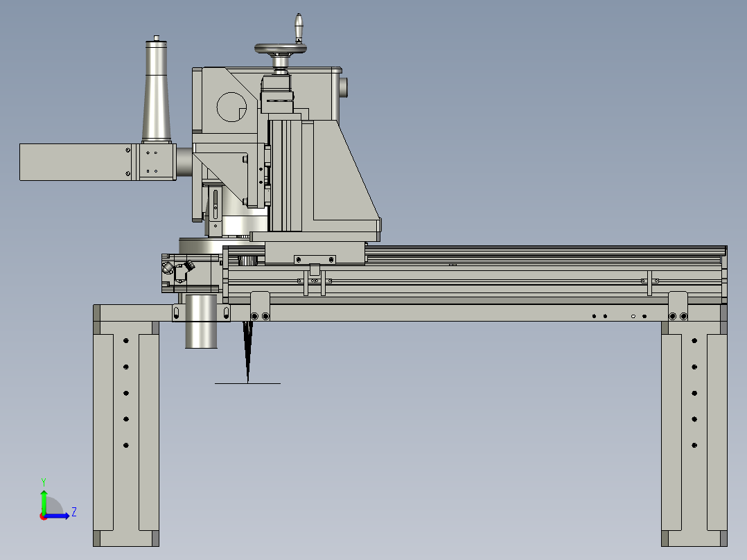The width and height of the screenshot is (747, 560).
Task: Select the black pointed needle tip below the beam
Action: [248, 351]
